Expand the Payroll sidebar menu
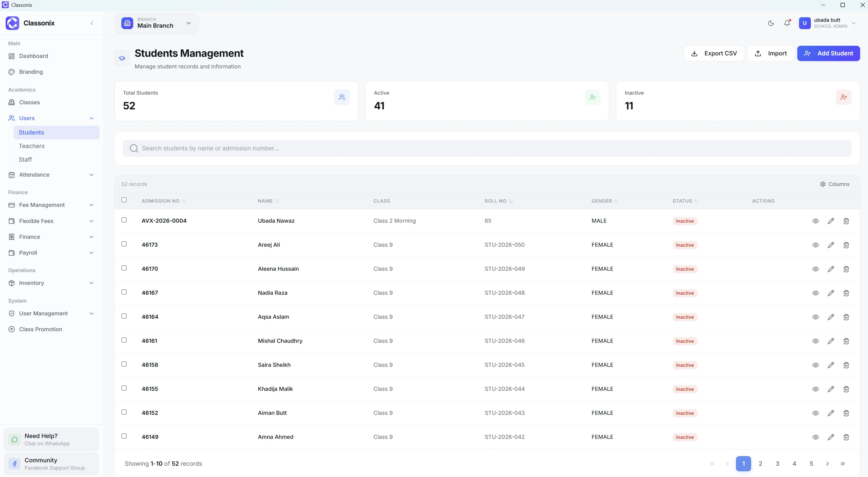The height and width of the screenshot is (477, 868). pyautogui.click(x=51, y=253)
